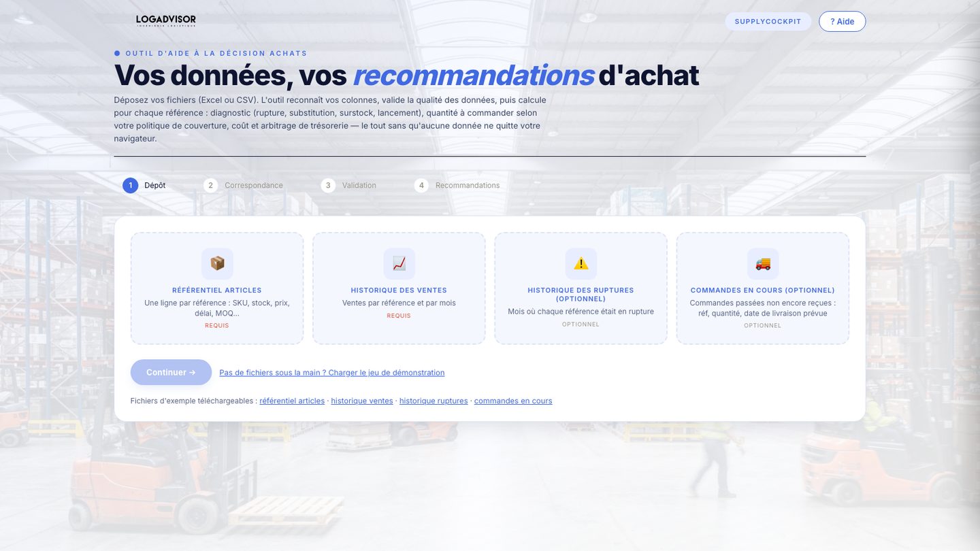Viewport: 980px width, 551px height.
Task: Click the warning icon for Historique des ruptures
Action: click(581, 263)
